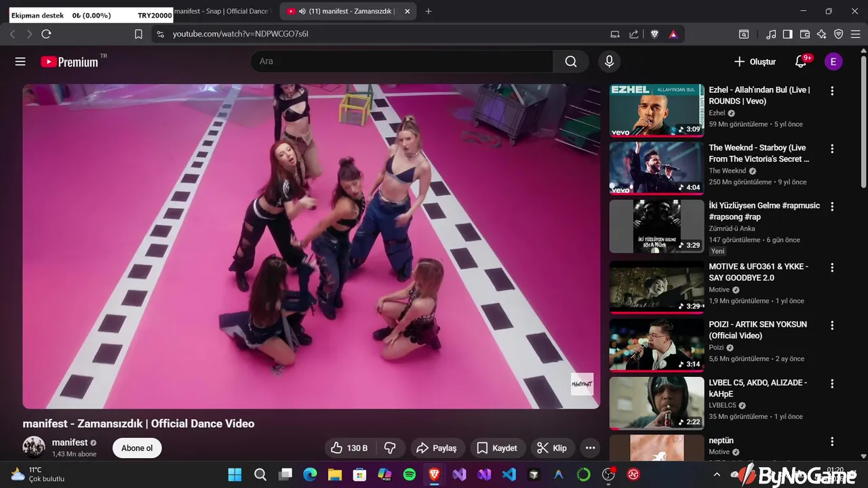Open İki Yüzlüysen Gelme video title
Viewport: 868px width, 488px height.
[764, 211]
